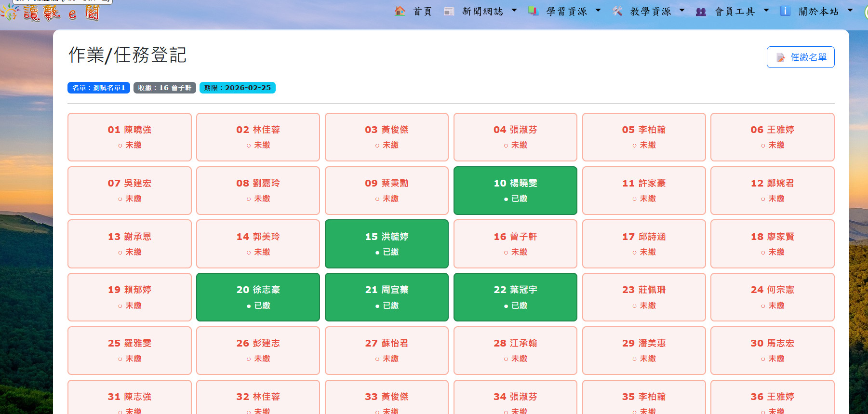The width and height of the screenshot is (868, 414).
Task: Select the 16 曾子軒 student card
Action: [515, 244]
